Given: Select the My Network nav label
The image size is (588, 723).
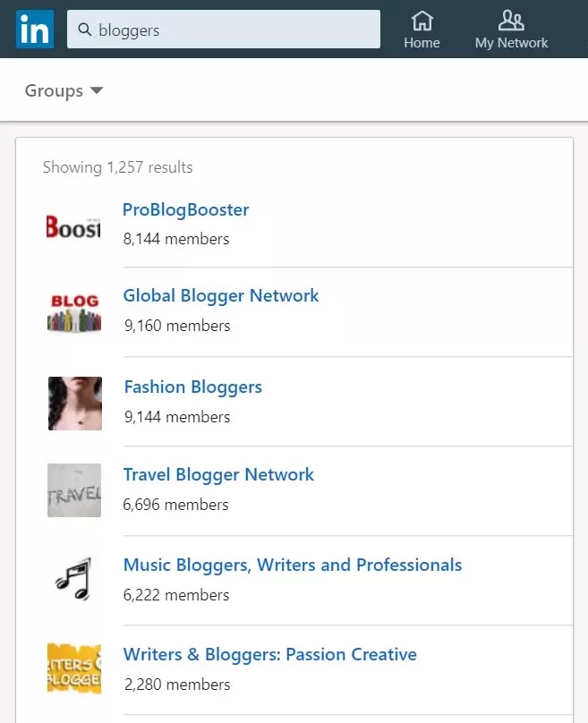Looking at the screenshot, I should point(511,43).
